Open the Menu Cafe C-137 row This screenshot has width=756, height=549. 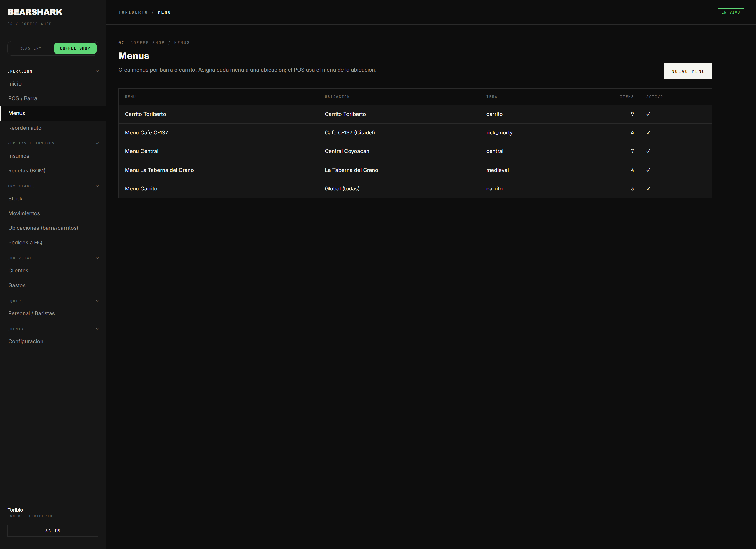[415, 133]
